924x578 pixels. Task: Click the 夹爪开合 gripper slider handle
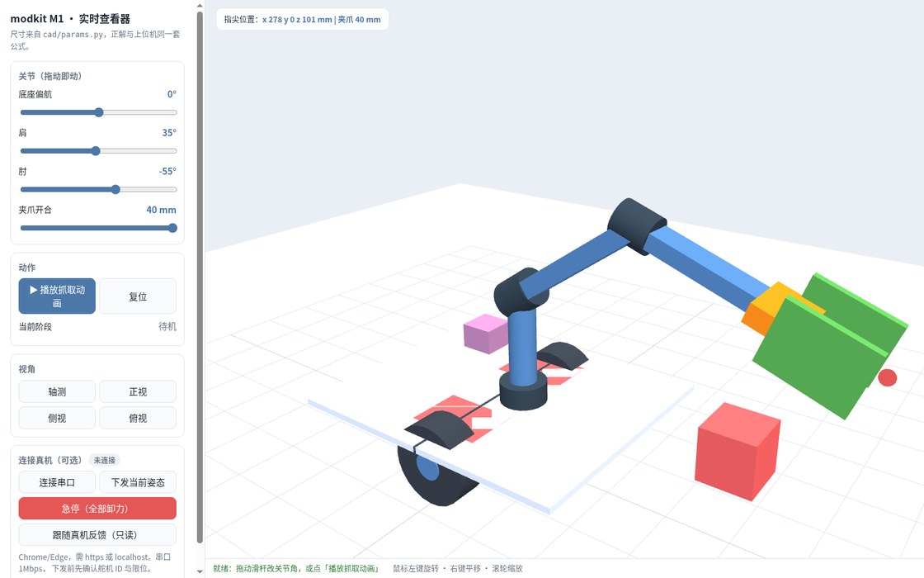tap(172, 228)
